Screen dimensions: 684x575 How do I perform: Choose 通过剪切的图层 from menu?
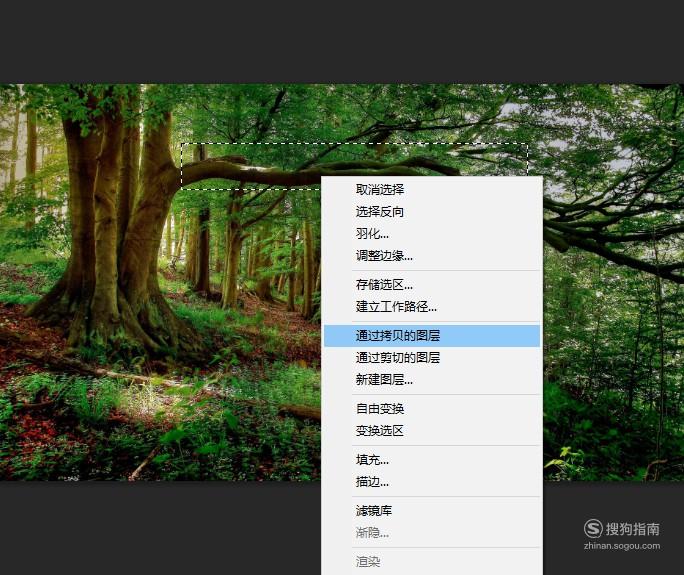click(x=432, y=358)
